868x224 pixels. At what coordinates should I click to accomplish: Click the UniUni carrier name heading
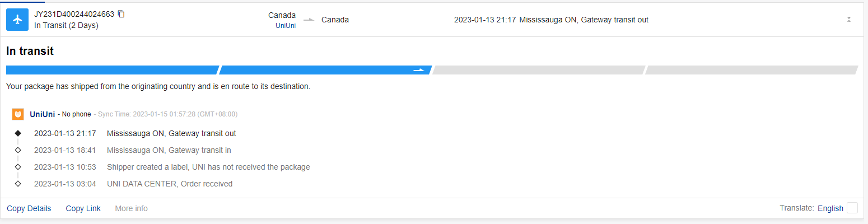tap(42, 114)
